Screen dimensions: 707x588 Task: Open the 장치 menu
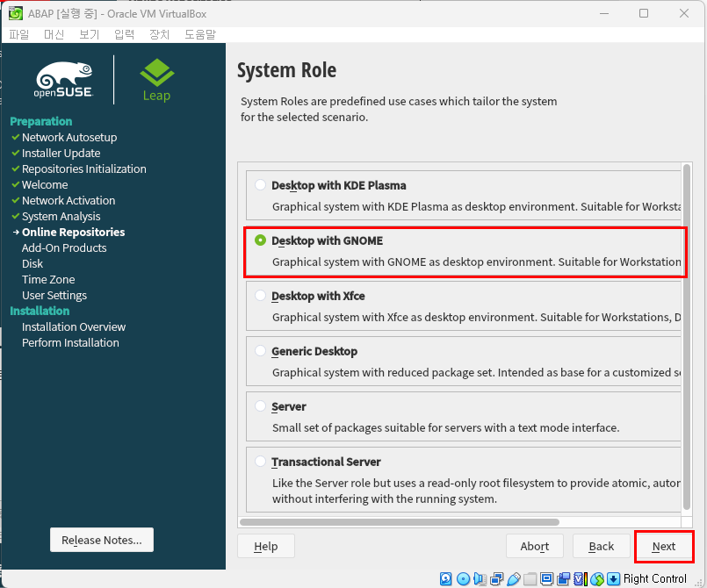pyautogui.click(x=160, y=34)
